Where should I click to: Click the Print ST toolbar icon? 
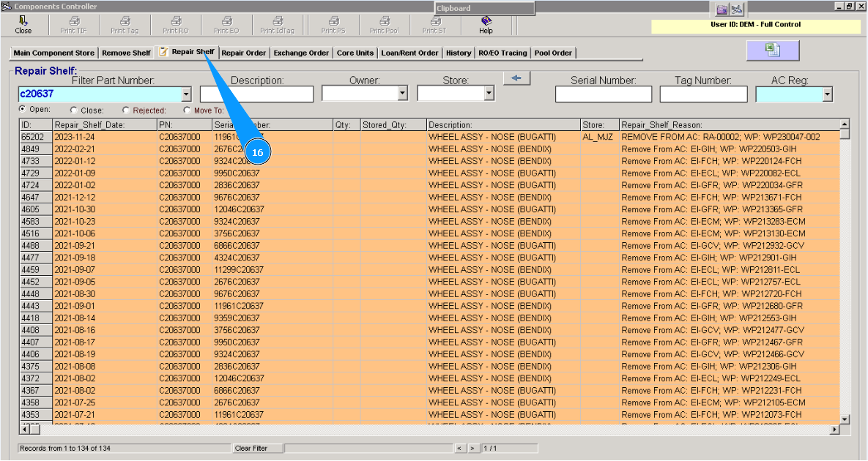click(x=434, y=26)
